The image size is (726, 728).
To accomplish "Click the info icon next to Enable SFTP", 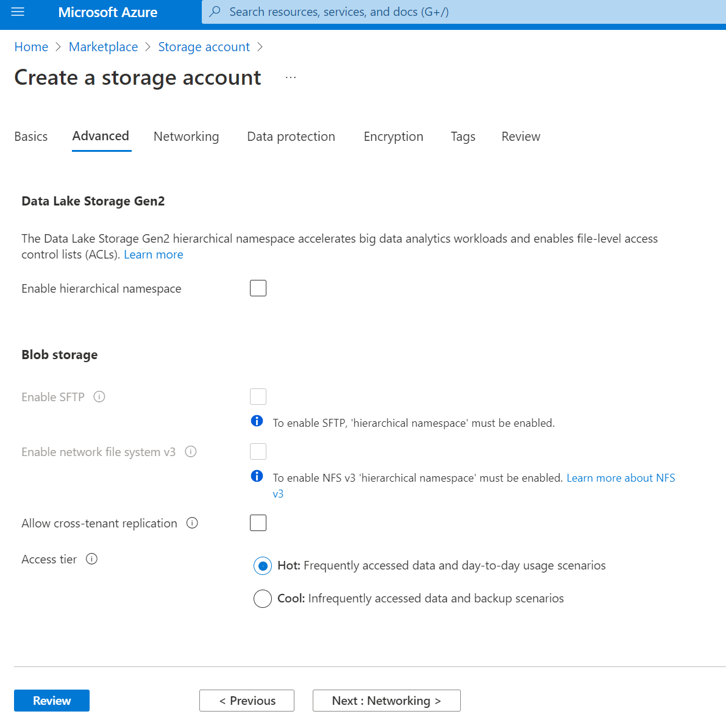I will 99,397.
